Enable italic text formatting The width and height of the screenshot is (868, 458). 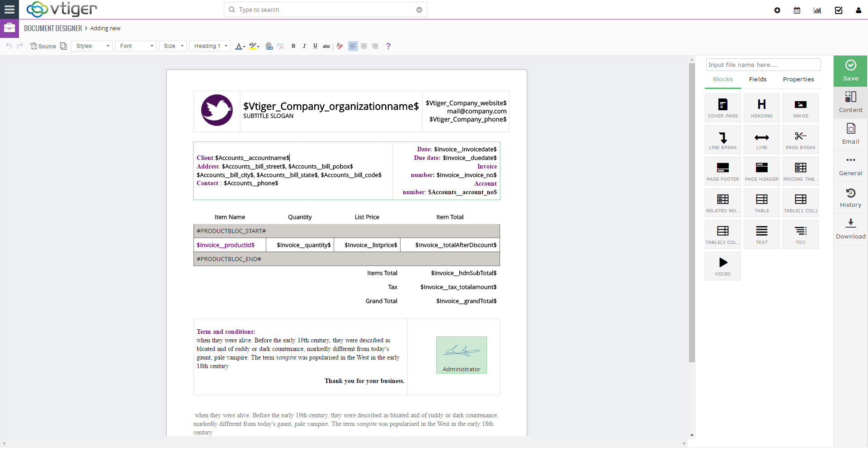pyautogui.click(x=304, y=46)
